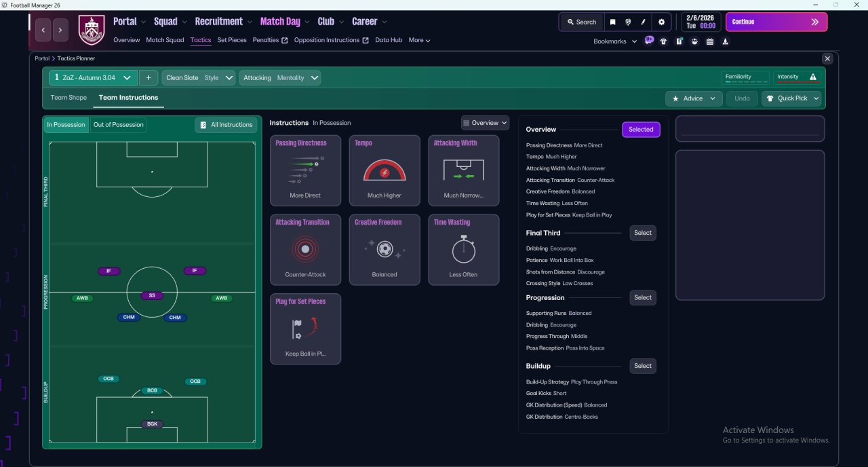The image size is (868, 467).
Task: Switch to Out of Possession view
Action: 119,125
